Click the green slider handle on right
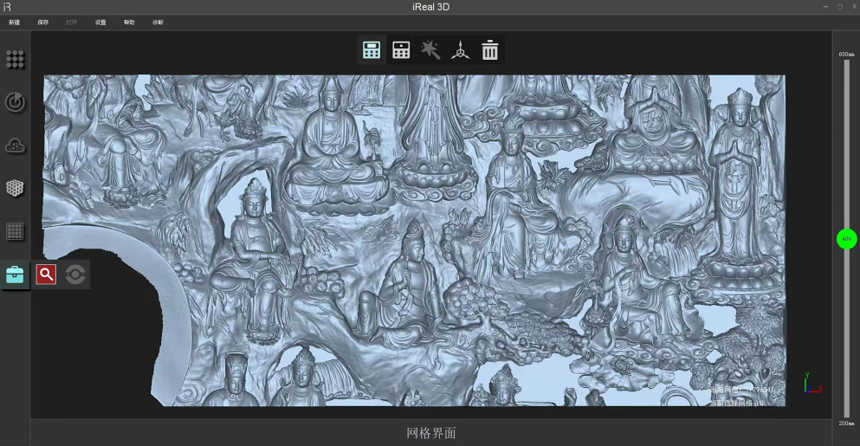The image size is (860, 446). (846, 239)
